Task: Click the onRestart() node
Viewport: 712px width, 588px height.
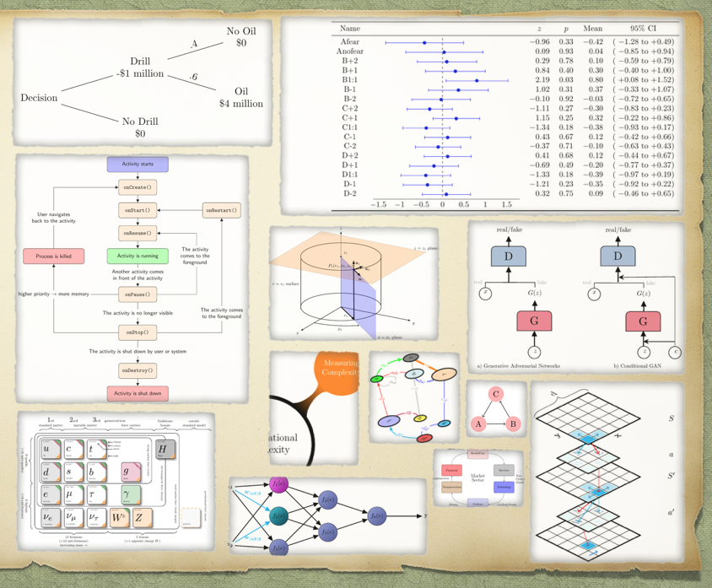Action: (222, 210)
